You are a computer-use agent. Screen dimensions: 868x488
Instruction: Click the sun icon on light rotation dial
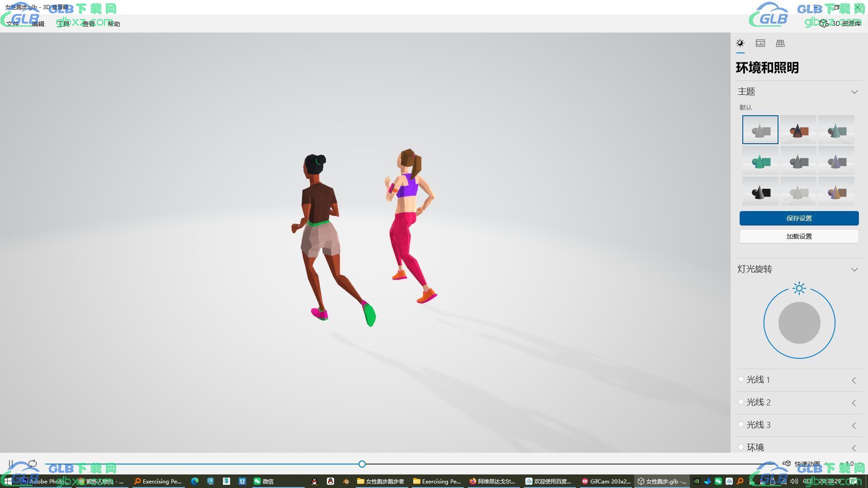799,288
